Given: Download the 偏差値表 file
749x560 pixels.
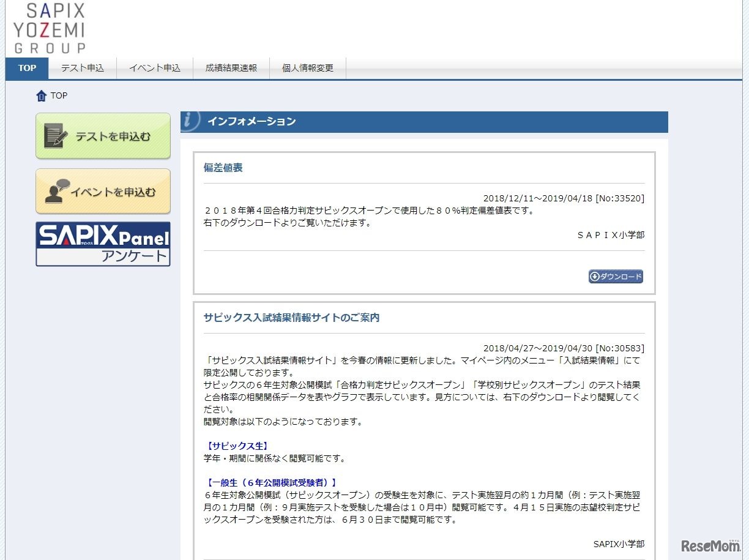Looking at the screenshot, I should click(x=616, y=277).
